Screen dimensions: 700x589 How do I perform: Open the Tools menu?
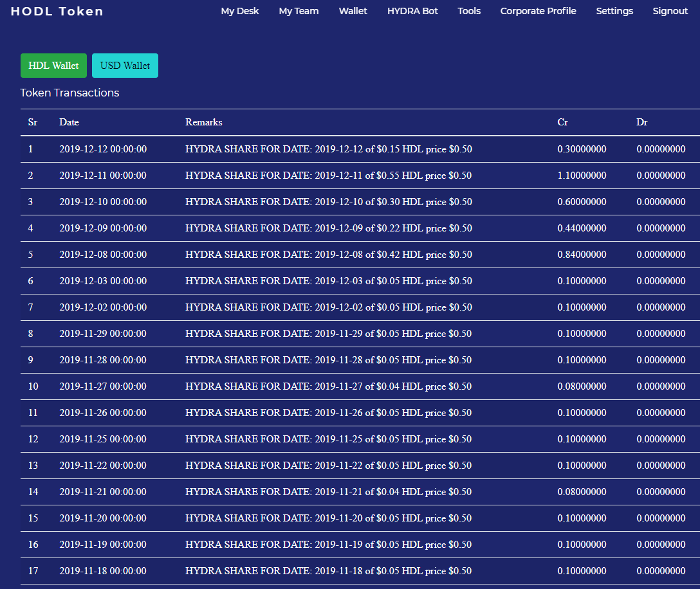tap(469, 11)
